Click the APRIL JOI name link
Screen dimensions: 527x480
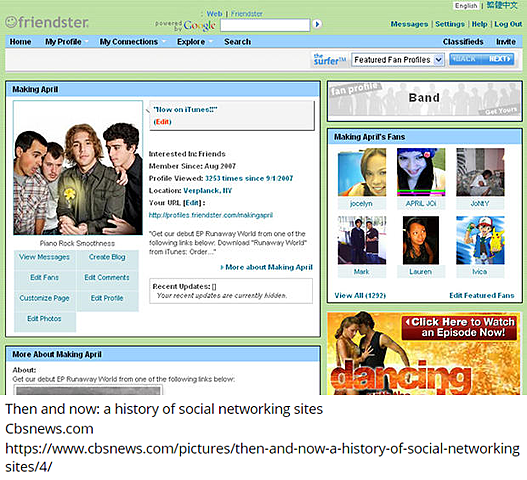[420, 204]
